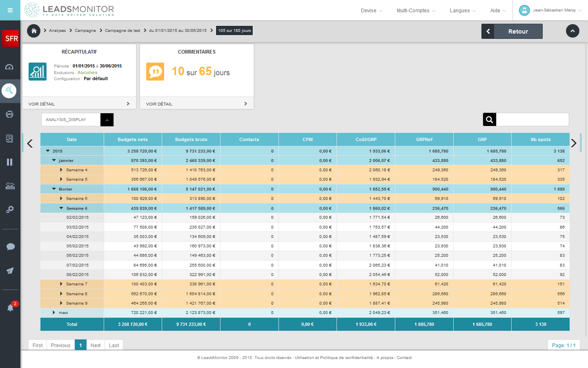Click the Campagne breadcrumb

click(x=85, y=31)
